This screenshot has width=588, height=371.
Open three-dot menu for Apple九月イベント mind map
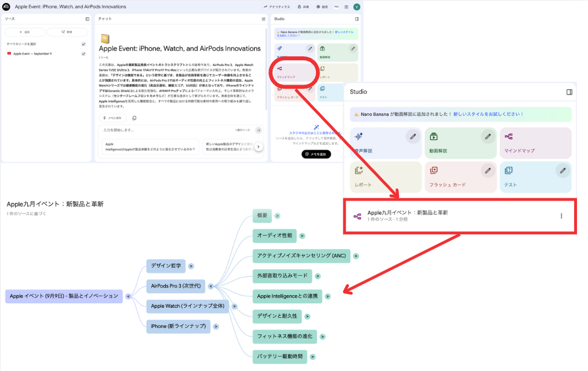point(561,216)
